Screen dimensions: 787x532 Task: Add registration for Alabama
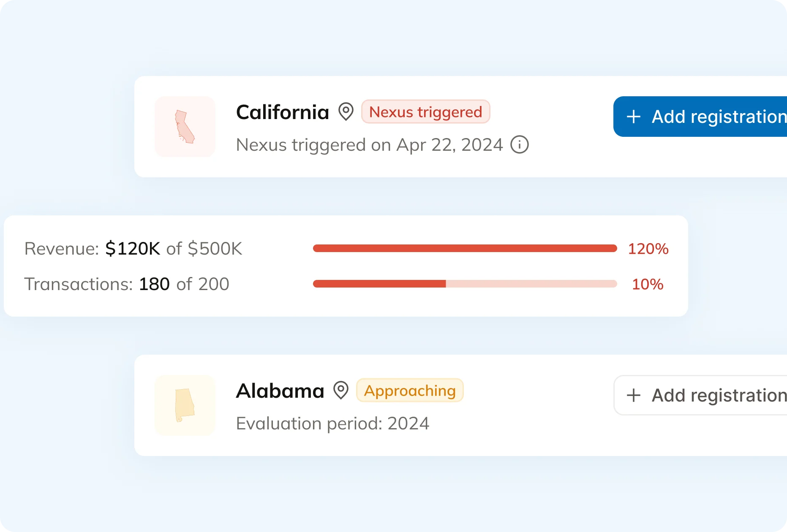point(697,395)
